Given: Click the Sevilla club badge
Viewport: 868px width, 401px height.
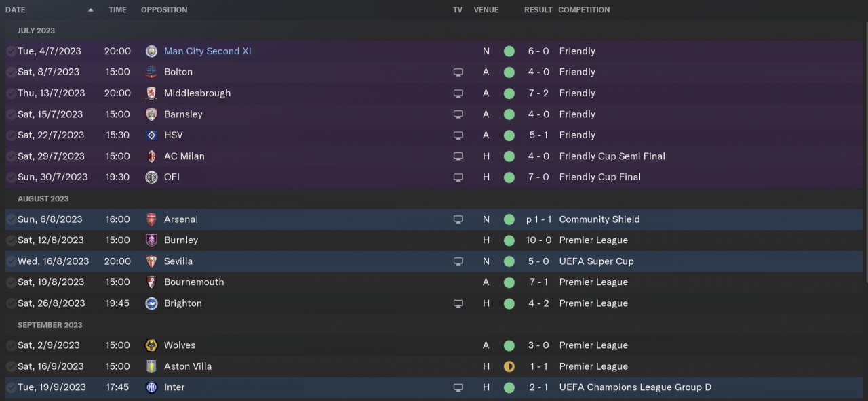Looking at the screenshot, I should point(151,261).
